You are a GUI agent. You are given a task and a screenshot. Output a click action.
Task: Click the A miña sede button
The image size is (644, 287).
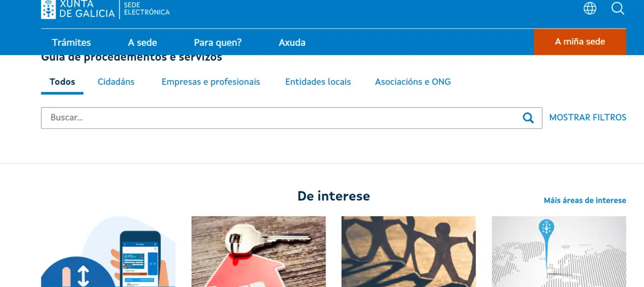[x=580, y=42]
